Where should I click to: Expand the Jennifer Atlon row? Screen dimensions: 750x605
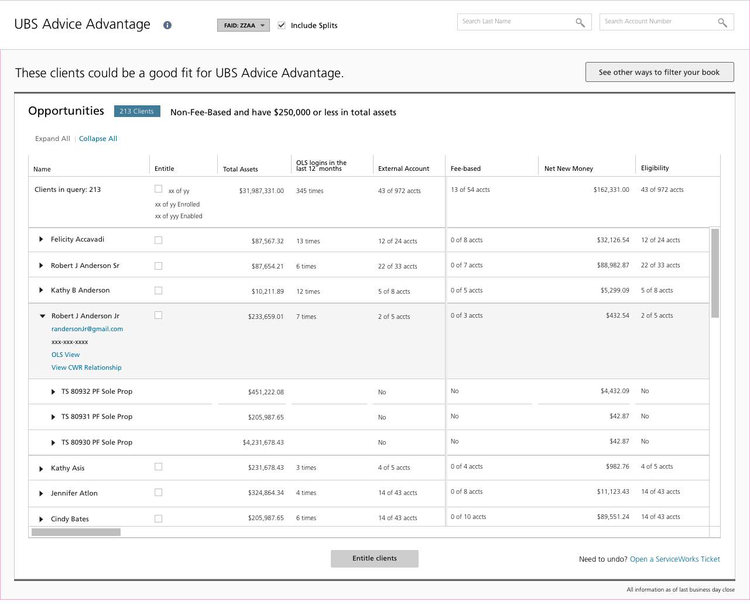click(x=41, y=494)
